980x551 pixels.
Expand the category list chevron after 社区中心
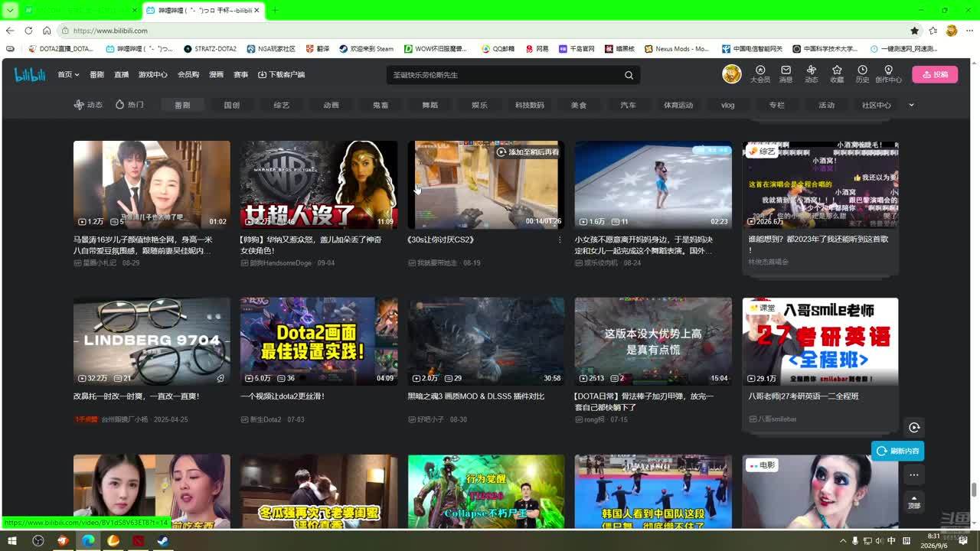click(x=911, y=105)
